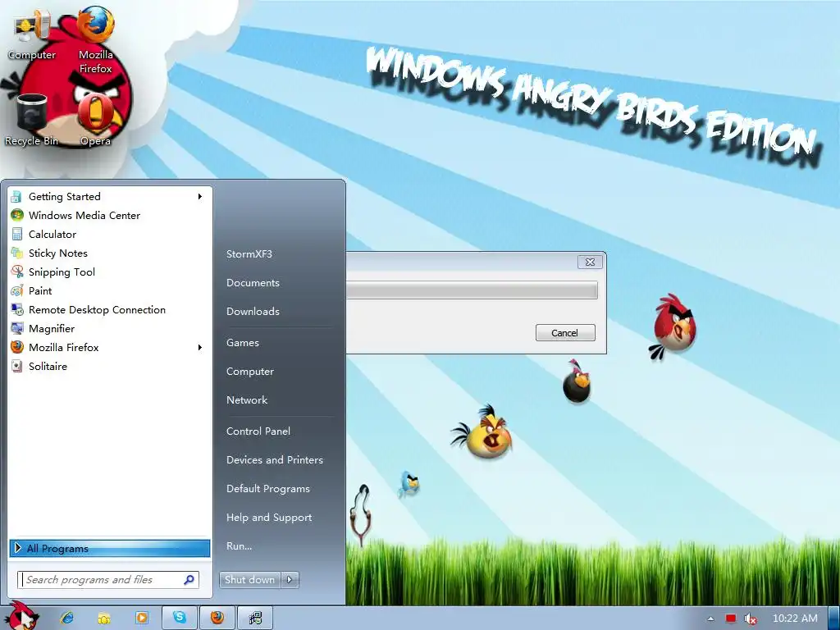Click the search magnifier icon

[x=189, y=580]
